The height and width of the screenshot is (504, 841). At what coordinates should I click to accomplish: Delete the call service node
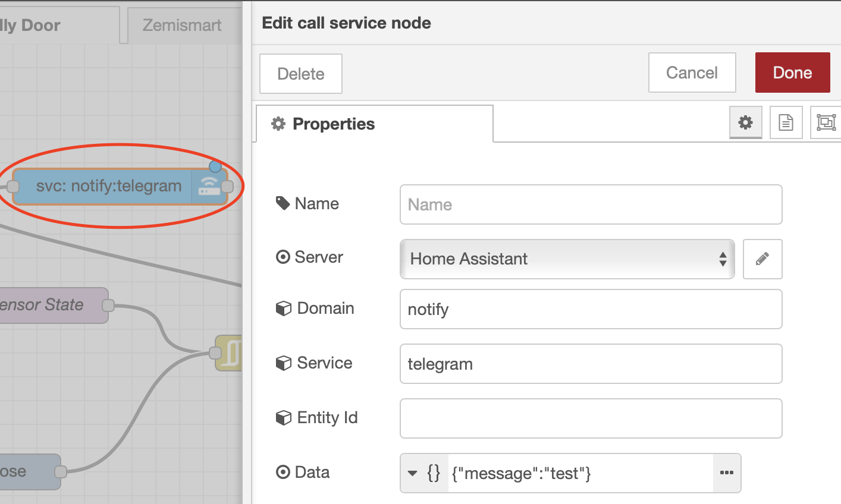(x=300, y=74)
